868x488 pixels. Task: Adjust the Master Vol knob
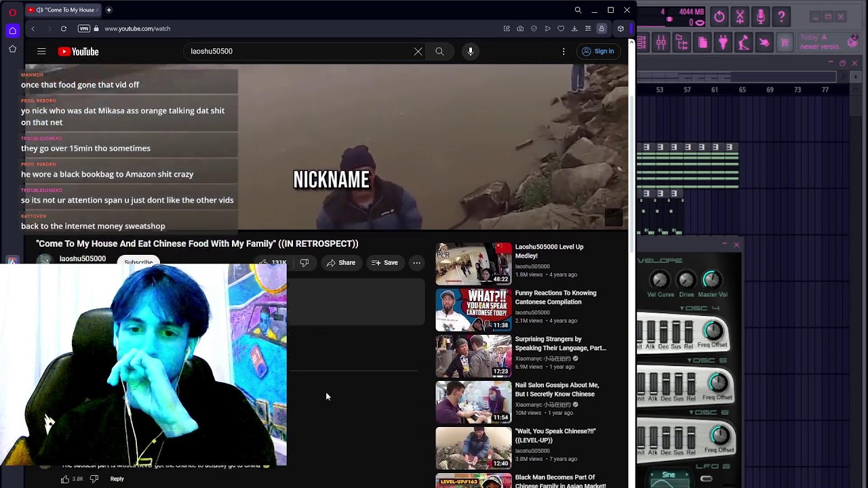pyautogui.click(x=711, y=279)
